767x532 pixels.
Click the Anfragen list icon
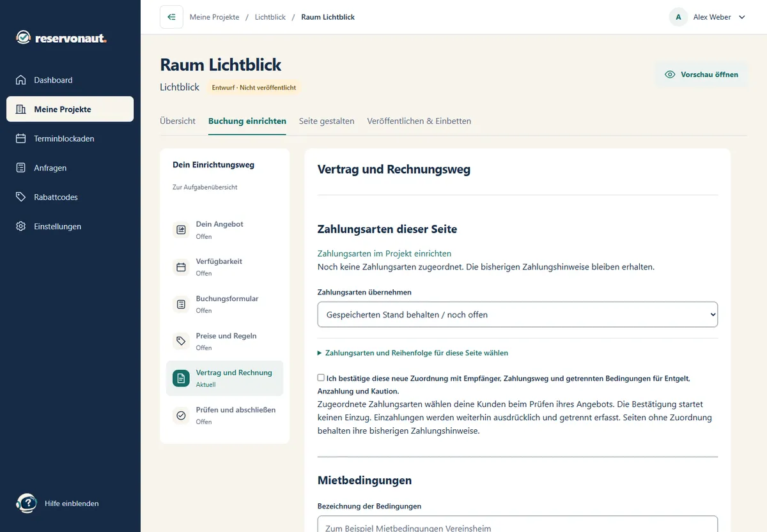tap(21, 168)
